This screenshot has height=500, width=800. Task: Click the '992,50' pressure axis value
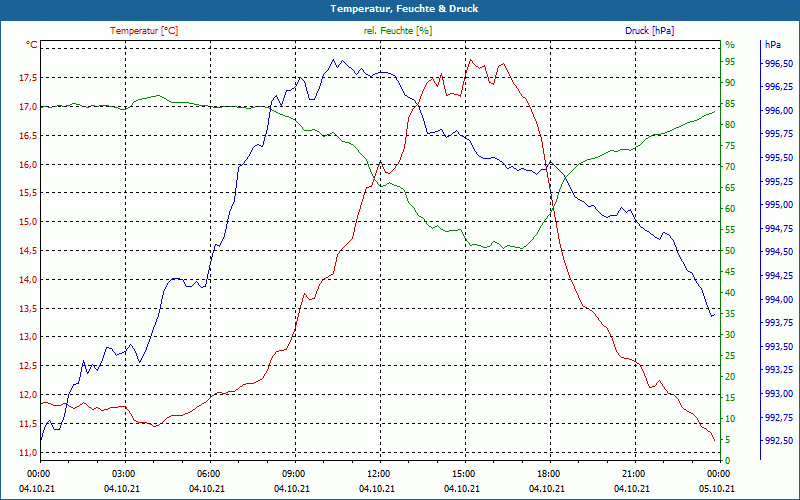pos(779,441)
